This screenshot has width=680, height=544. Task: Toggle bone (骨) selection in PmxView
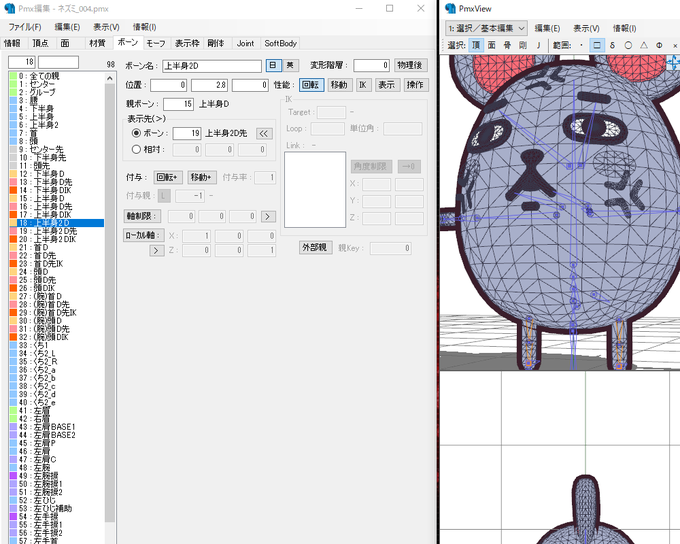click(x=507, y=45)
